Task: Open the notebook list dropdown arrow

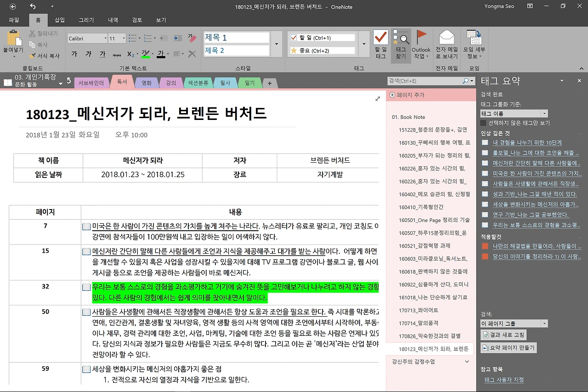Action: point(60,85)
